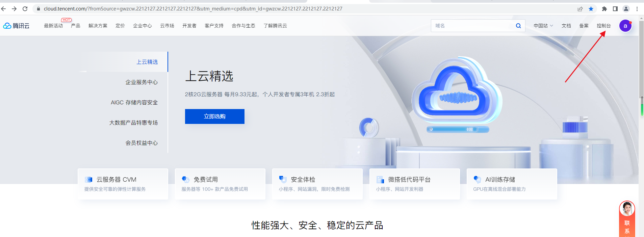Open the share page icon
644x237 pixels.
pos(580,9)
